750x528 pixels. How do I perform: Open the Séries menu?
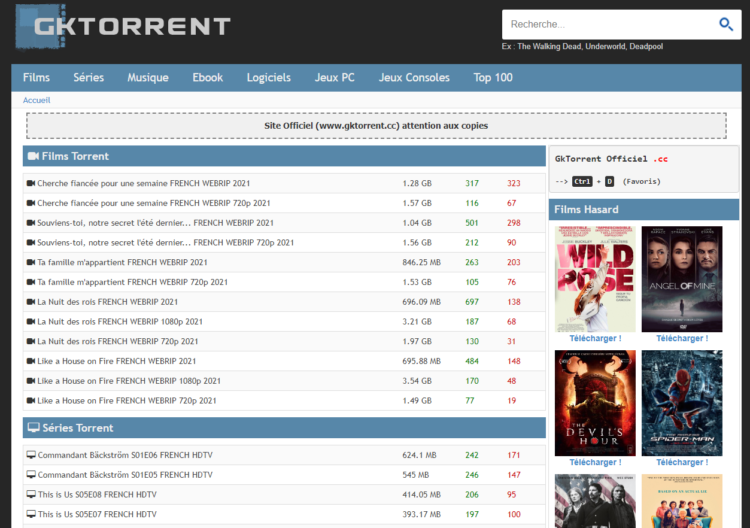[x=88, y=77]
